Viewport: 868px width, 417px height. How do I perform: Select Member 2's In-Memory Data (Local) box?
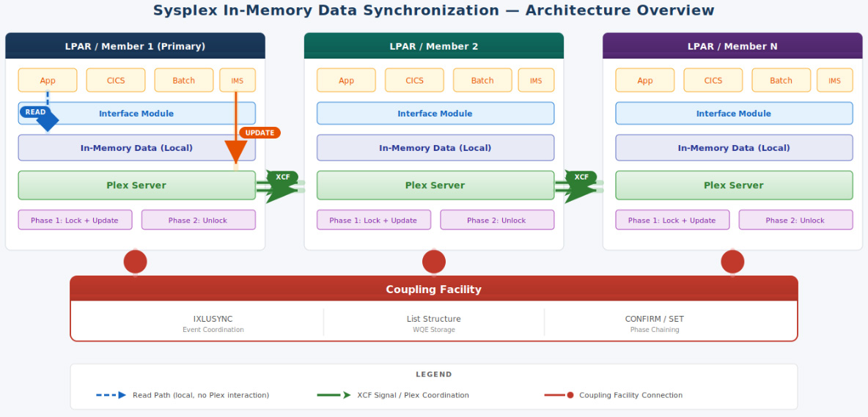[x=435, y=147]
